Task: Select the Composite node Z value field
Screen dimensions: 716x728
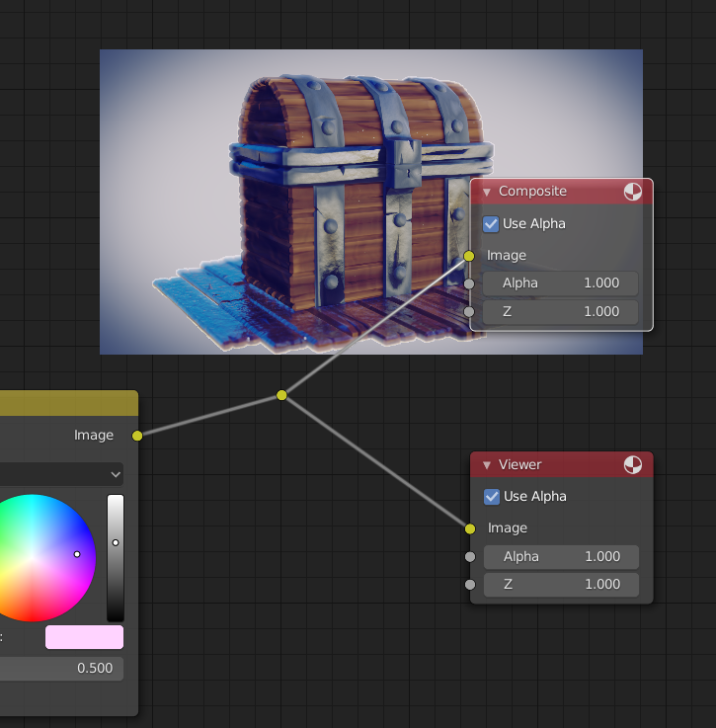Action: coord(560,311)
